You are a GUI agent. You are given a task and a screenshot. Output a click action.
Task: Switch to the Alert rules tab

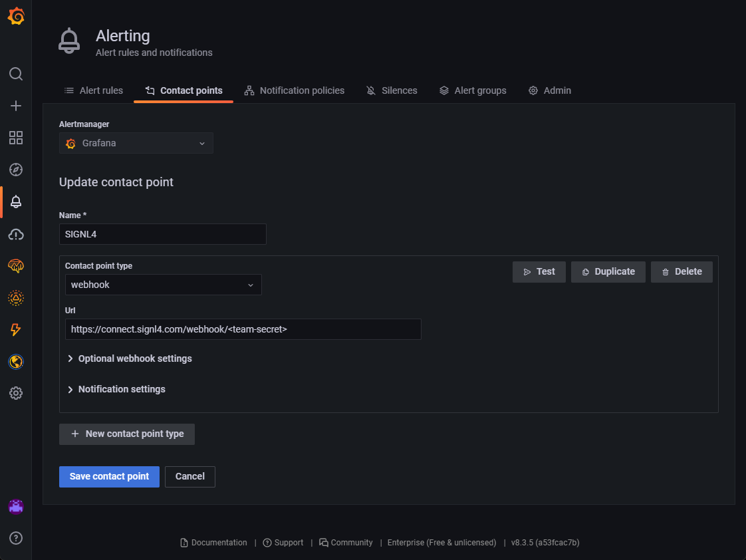(x=94, y=90)
